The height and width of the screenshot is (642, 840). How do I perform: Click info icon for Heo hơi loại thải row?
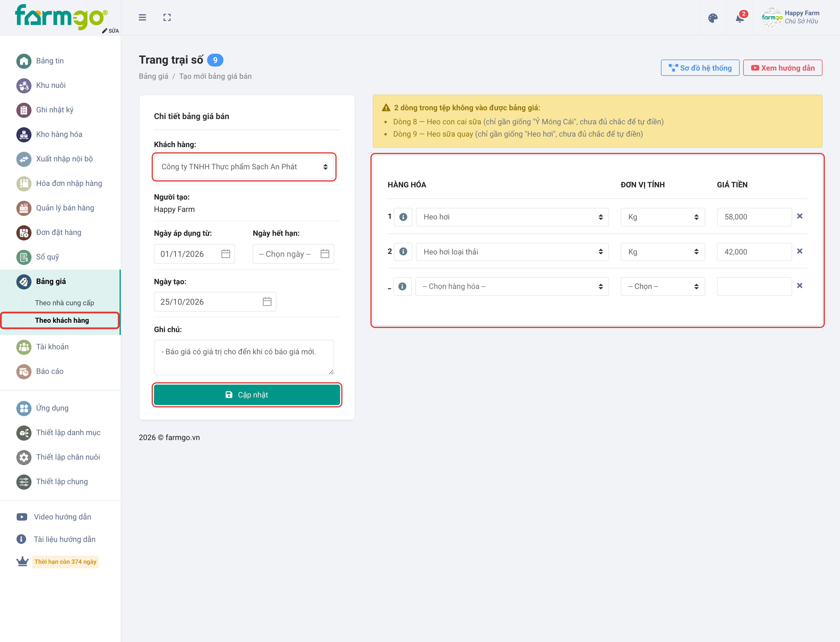[x=403, y=252]
